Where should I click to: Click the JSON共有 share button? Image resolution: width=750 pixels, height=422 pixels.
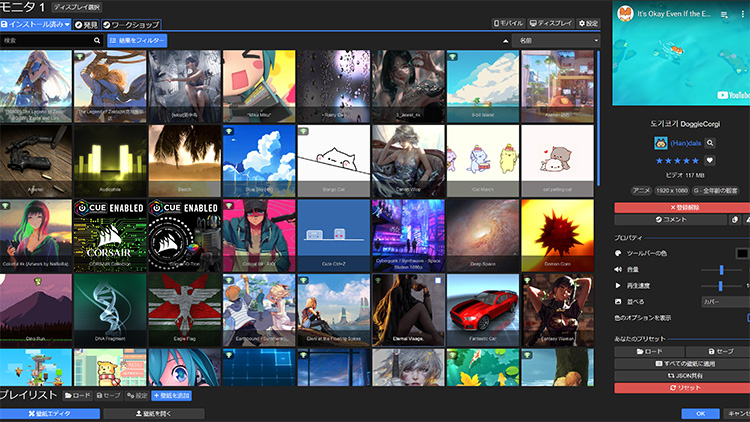682,376
